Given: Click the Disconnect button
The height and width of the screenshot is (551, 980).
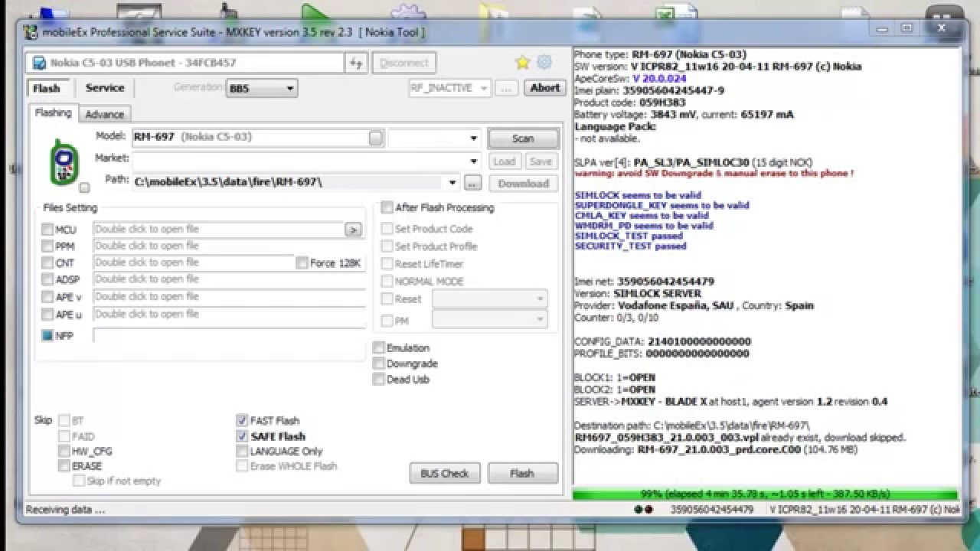Looking at the screenshot, I should click(403, 63).
